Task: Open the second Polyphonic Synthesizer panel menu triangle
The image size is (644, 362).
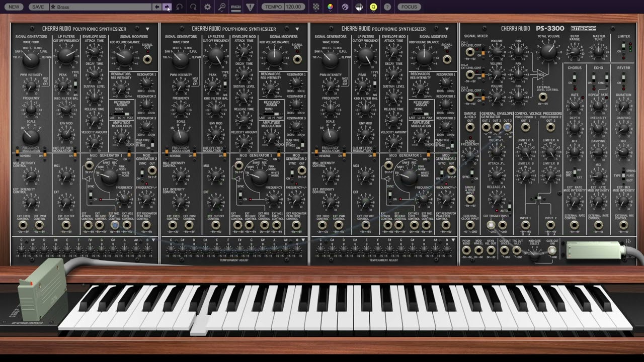Action: click(x=297, y=29)
